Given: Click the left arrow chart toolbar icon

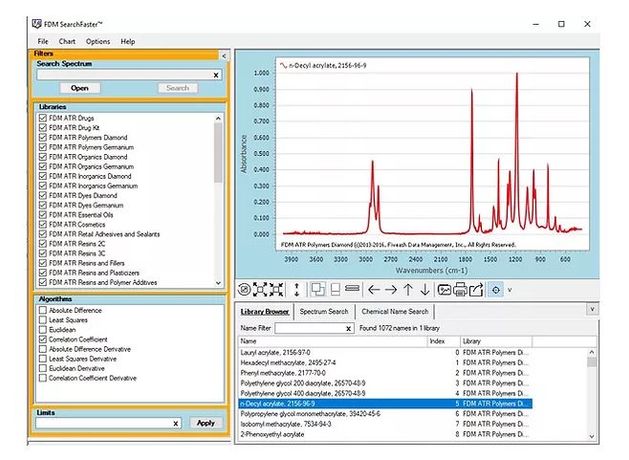Looking at the screenshot, I should click(x=374, y=290).
